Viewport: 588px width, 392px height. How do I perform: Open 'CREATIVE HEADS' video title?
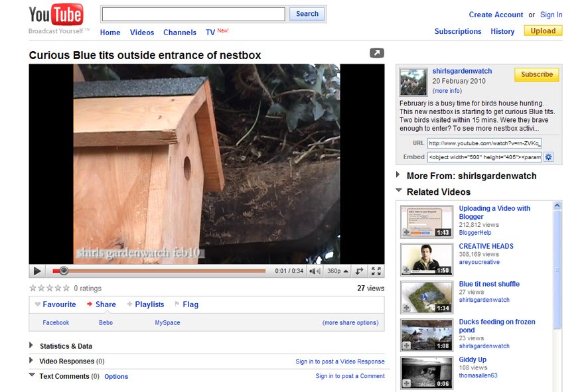click(486, 246)
